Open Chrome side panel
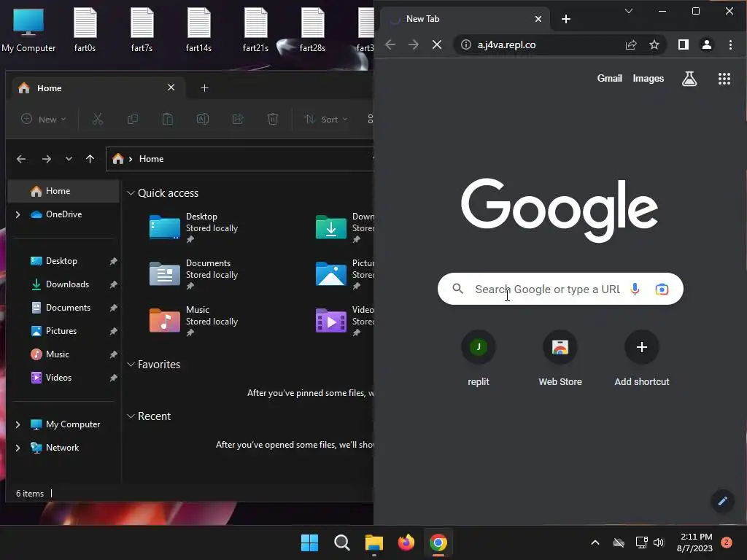 (683, 44)
